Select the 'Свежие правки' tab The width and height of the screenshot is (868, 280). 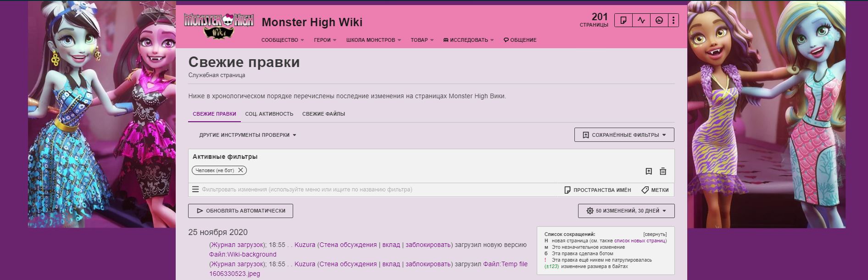pos(214,114)
